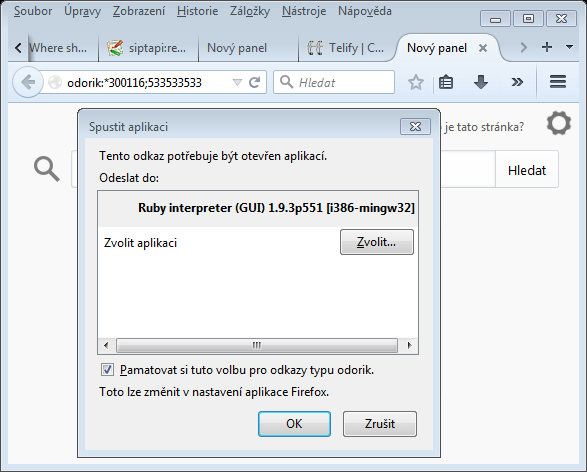Screen dimensions: 587x472
Task: Click the Zvolit... button
Action: [377, 242]
